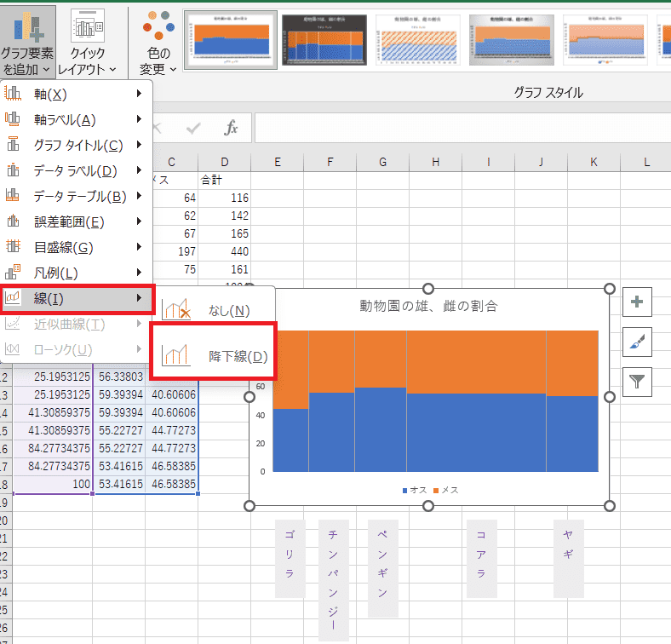The width and height of the screenshot is (671, 644).
Task: Click the 軸(X) axis icon
Action: (x=13, y=93)
